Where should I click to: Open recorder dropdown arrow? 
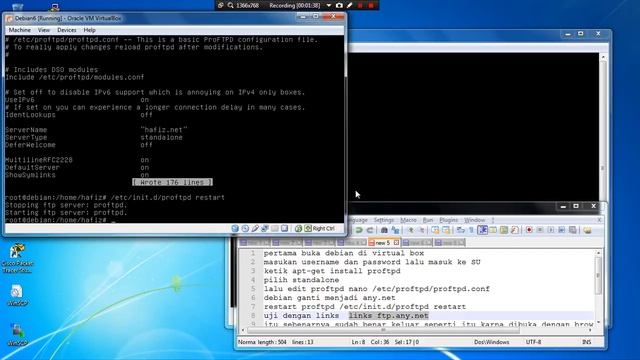pos(329,5)
